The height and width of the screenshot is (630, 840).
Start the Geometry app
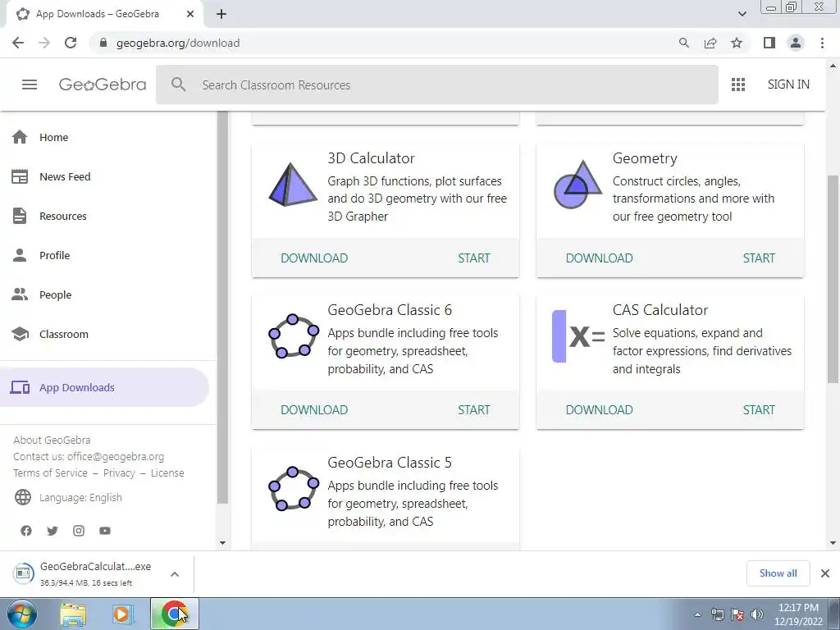click(x=759, y=258)
